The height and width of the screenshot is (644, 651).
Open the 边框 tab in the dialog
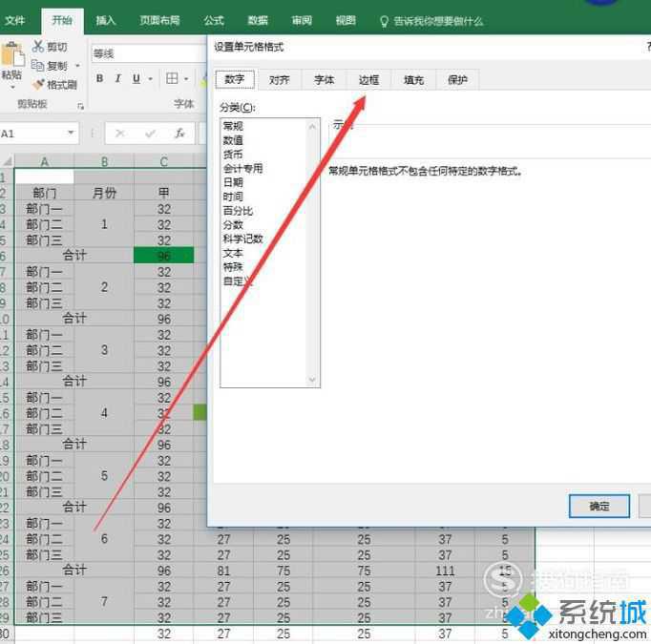pos(368,80)
